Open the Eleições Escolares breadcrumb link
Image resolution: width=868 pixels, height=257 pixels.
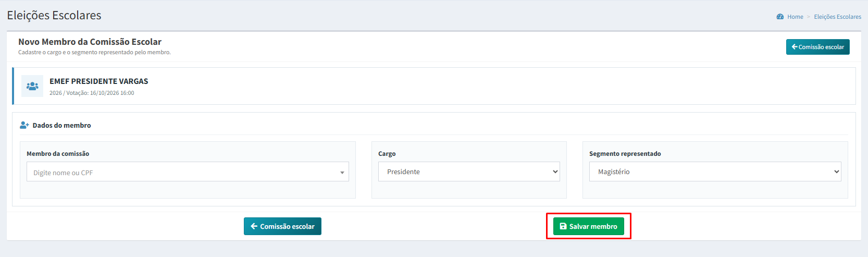click(x=837, y=17)
